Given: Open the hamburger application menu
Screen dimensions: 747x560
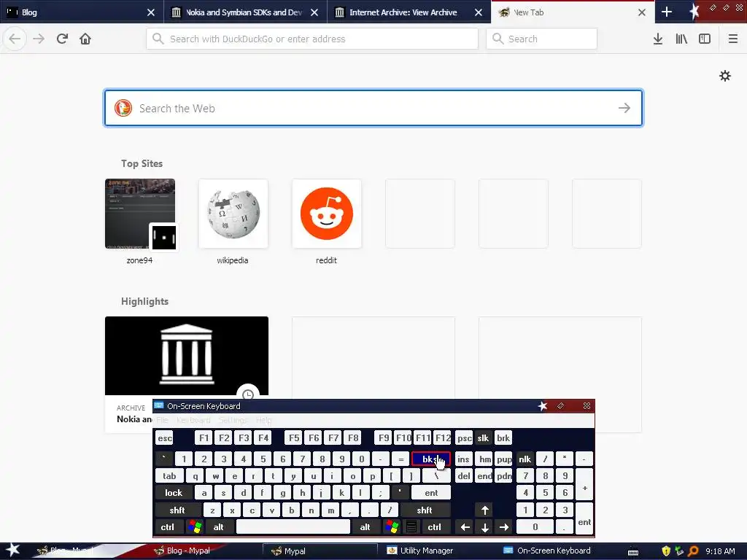Looking at the screenshot, I should pyautogui.click(x=732, y=39).
